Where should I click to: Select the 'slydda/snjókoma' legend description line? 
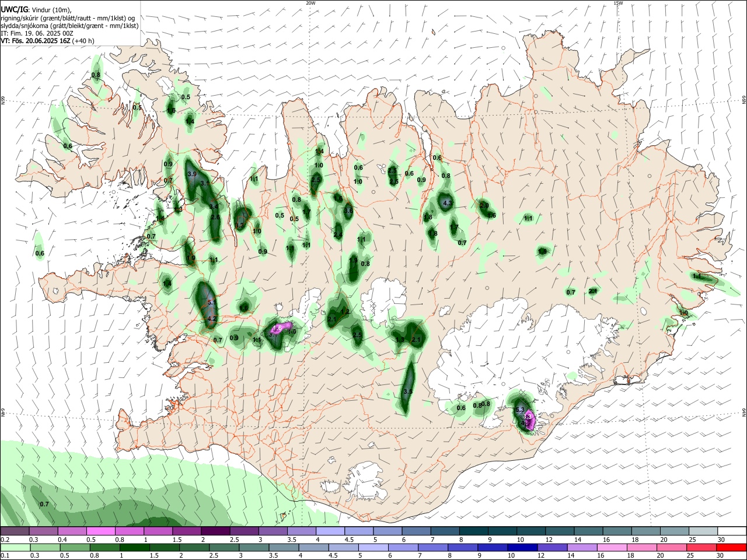click(x=69, y=26)
